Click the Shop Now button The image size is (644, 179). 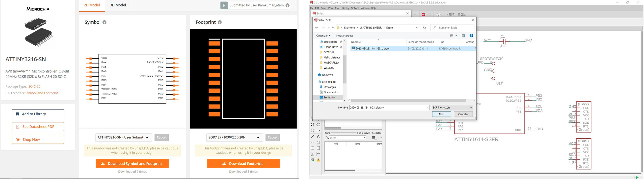click(38, 139)
